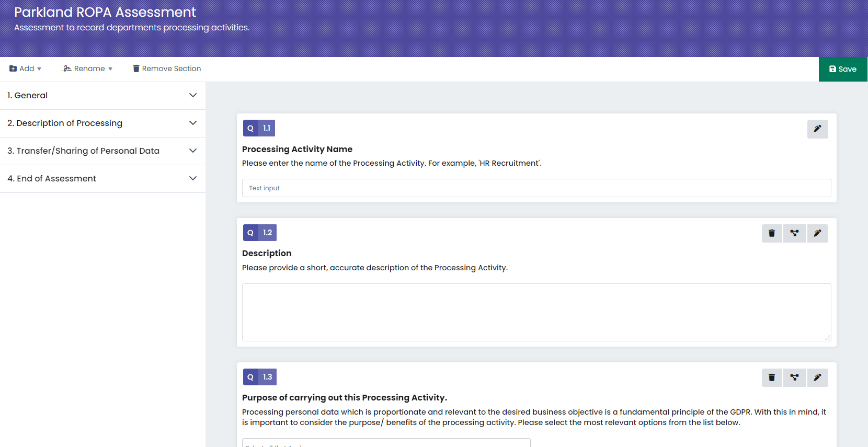
Task: Edit question 1.3 using pencil icon
Action: [x=817, y=377]
